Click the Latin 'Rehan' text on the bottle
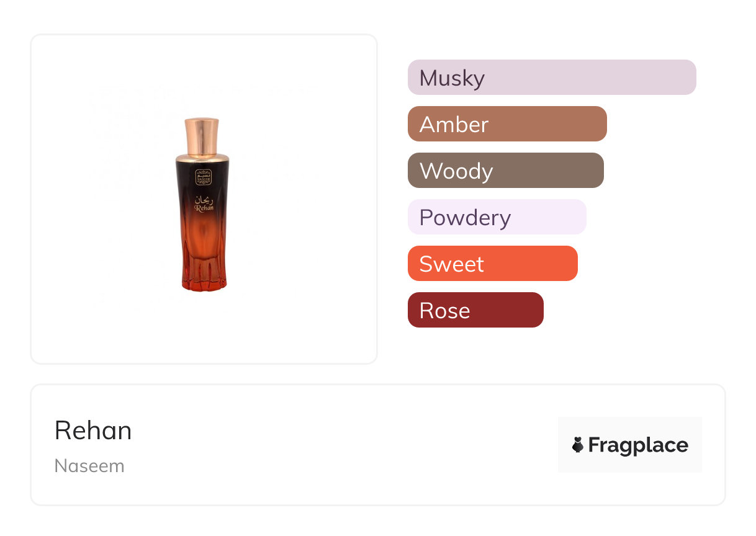The width and height of the screenshot is (756, 536). tap(204, 208)
